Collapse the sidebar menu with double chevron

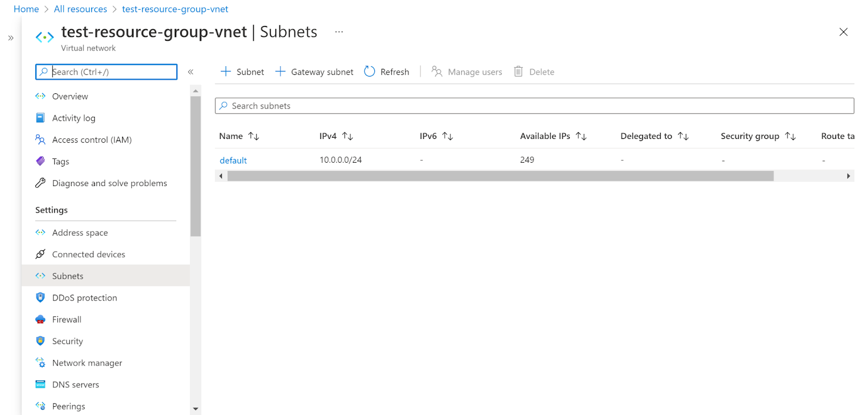click(x=190, y=72)
